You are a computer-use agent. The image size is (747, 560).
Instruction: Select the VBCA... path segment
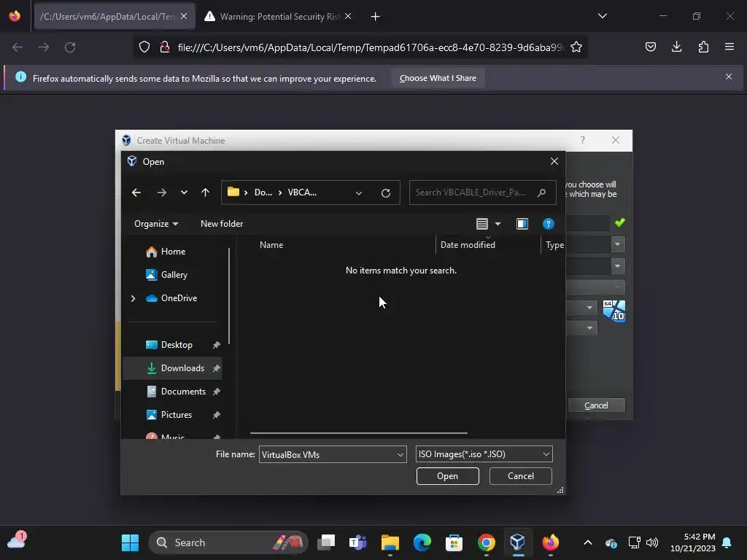(302, 192)
